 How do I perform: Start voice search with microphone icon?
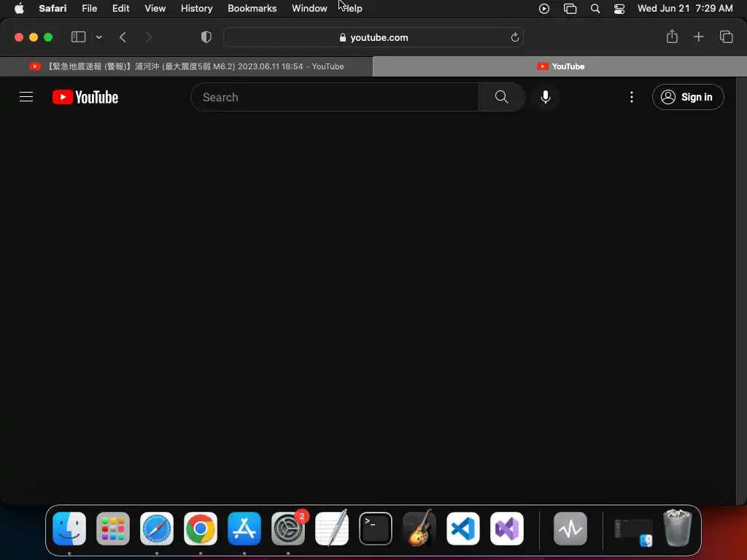click(546, 97)
